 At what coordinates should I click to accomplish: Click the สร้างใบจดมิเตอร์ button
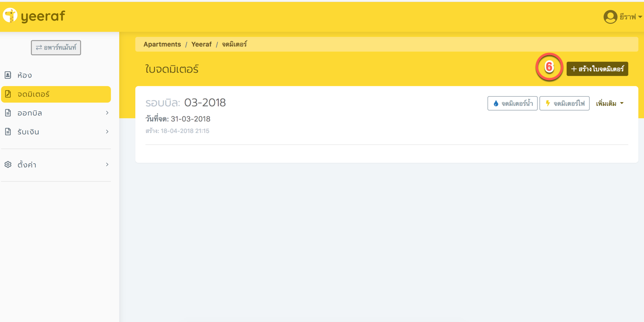pos(597,69)
